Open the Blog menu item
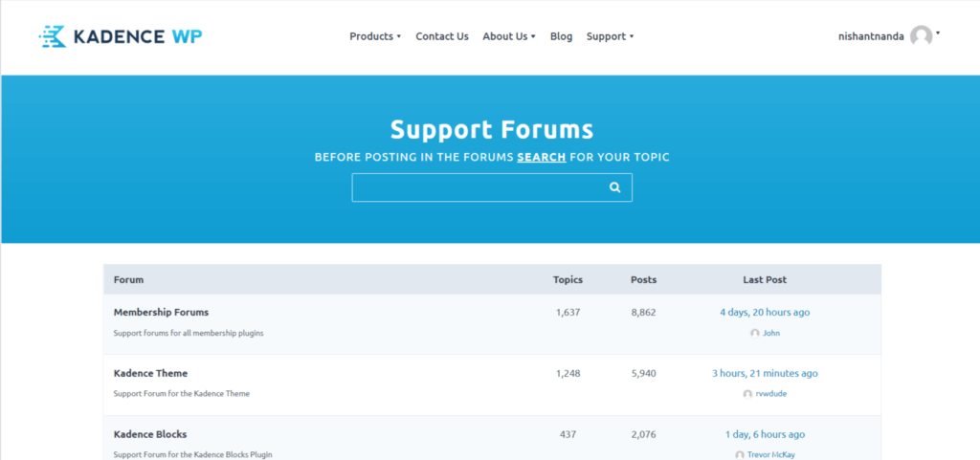Image resolution: width=980 pixels, height=460 pixels. coord(561,36)
